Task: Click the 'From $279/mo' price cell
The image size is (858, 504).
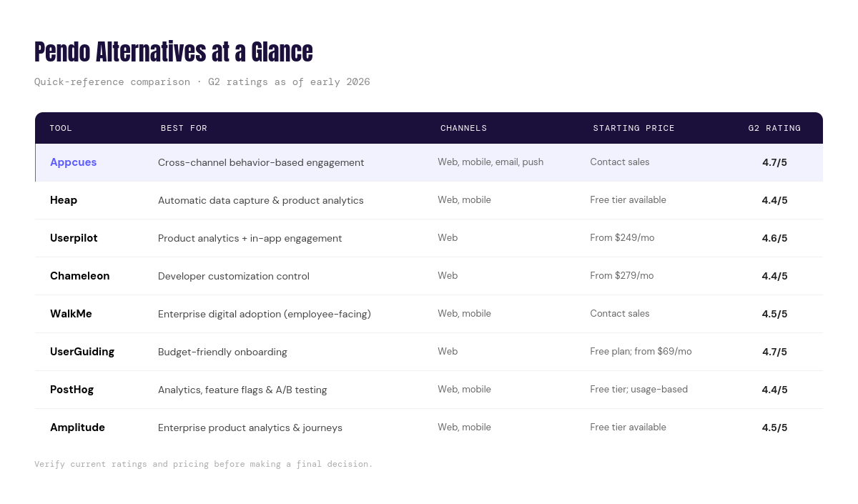Action: pyautogui.click(x=622, y=276)
